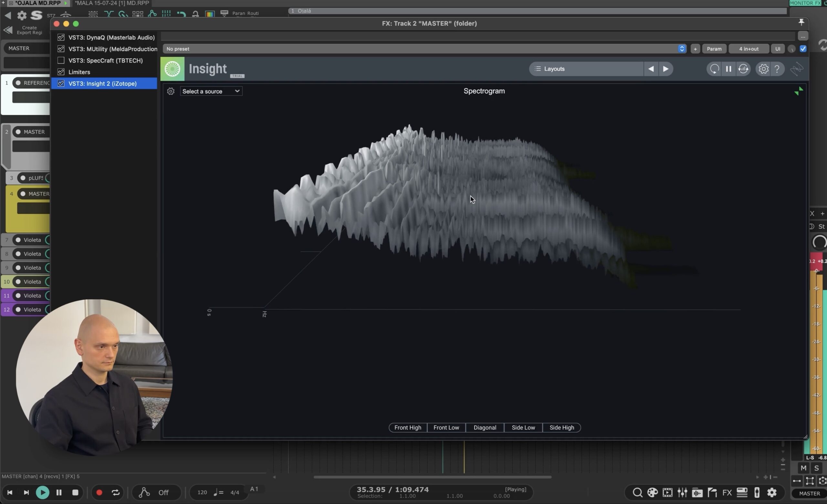Image resolution: width=827 pixels, height=504 pixels.
Task: Click the Param button
Action: point(714,49)
